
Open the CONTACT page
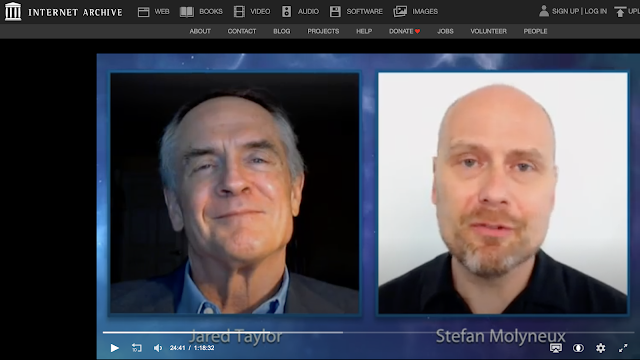[242, 31]
